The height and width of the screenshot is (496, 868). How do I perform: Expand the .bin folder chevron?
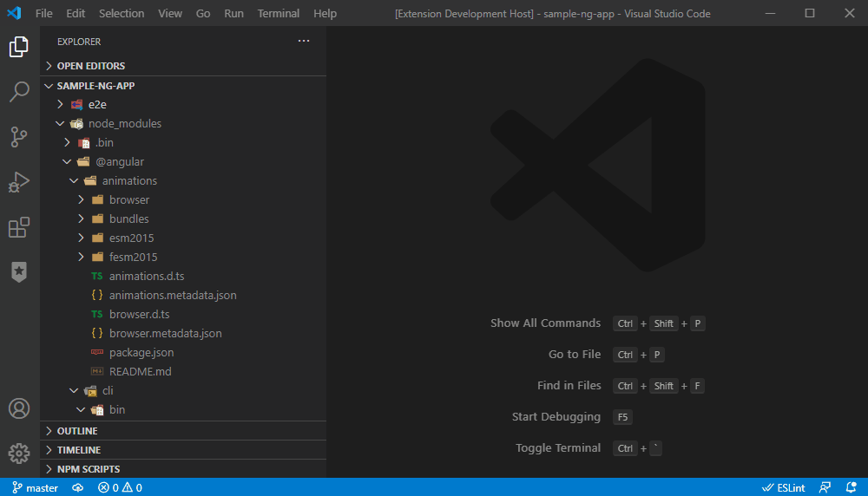[x=68, y=143]
